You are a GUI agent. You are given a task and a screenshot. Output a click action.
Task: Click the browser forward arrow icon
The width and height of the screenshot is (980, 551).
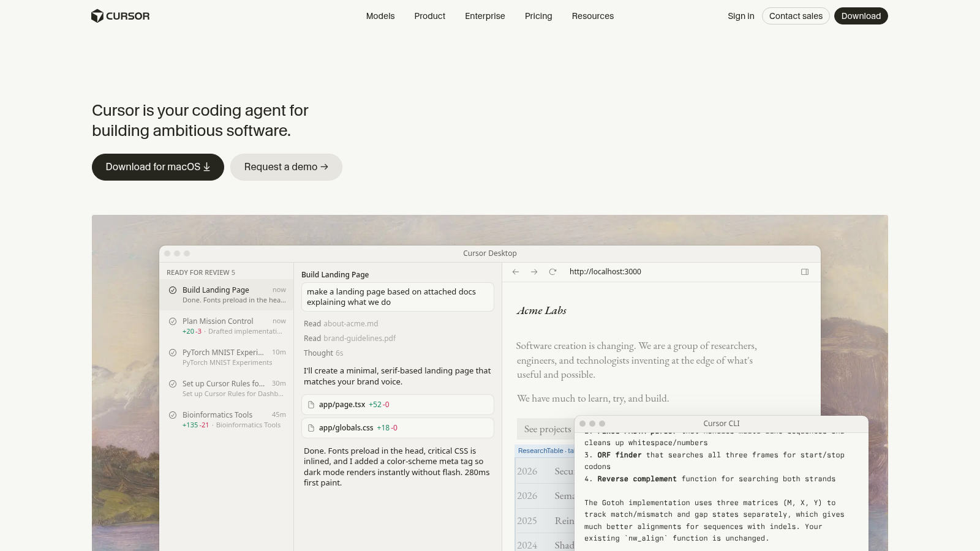pyautogui.click(x=534, y=272)
